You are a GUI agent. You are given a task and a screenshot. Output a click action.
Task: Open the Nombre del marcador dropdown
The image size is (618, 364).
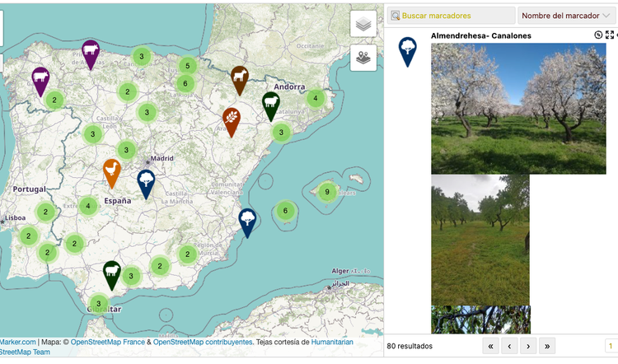point(566,16)
